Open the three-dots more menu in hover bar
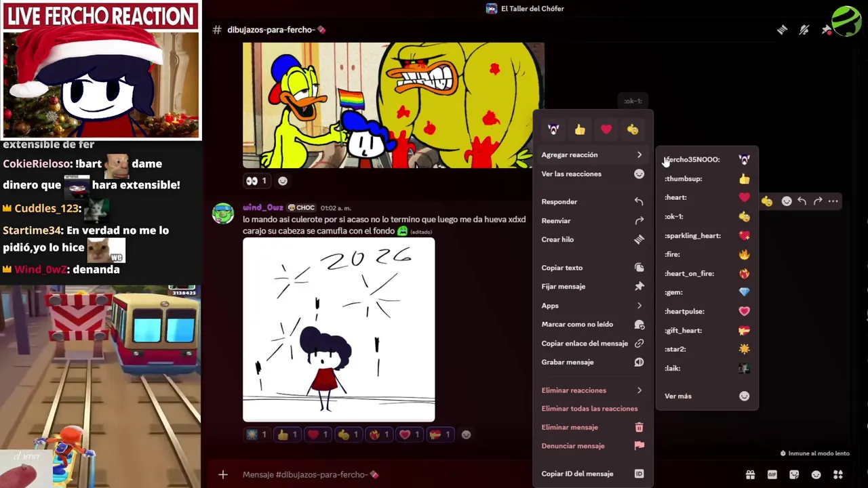Image resolution: width=868 pixels, height=488 pixels. point(833,201)
